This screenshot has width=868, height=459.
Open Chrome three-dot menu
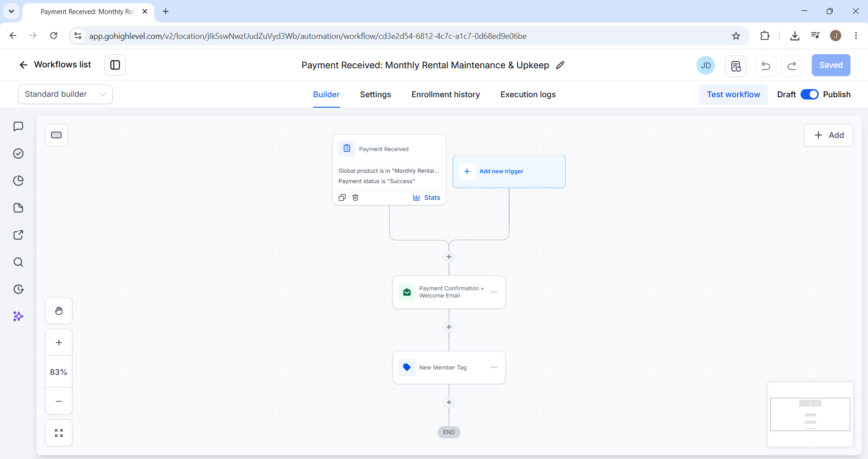(856, 36)
